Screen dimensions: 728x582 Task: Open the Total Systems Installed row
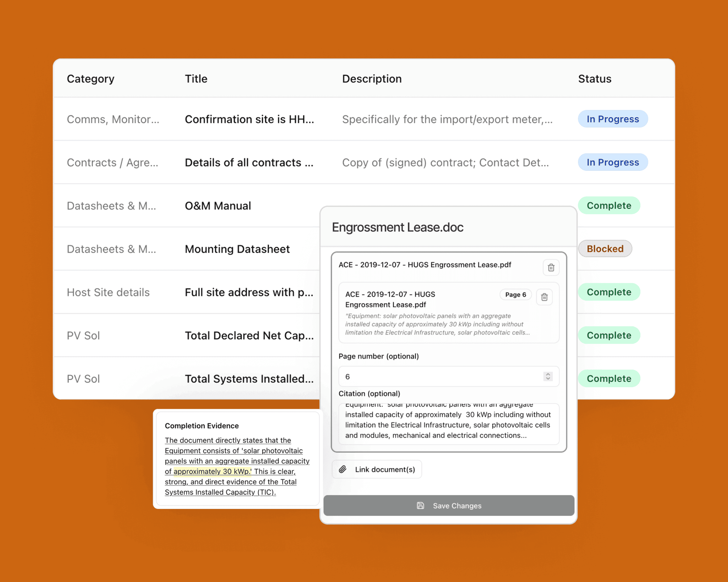tap(249, 379)
